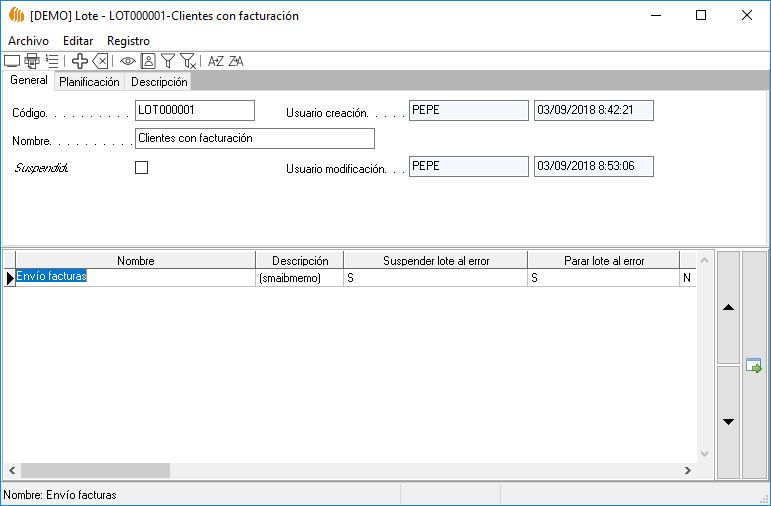Click the printer icon in toolbar

point(32,61)
